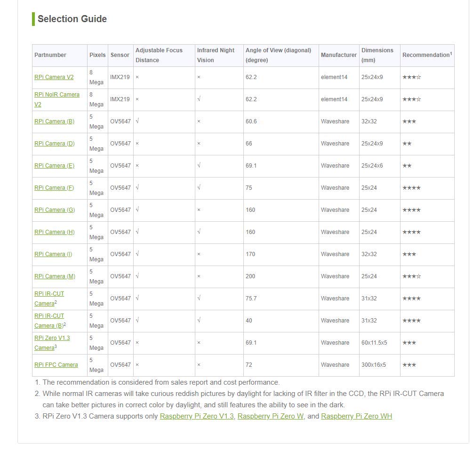The width and height of the screenshot is (473, 476).
Task: Select the RPi FPC Camera link
Action: [56, 365]
